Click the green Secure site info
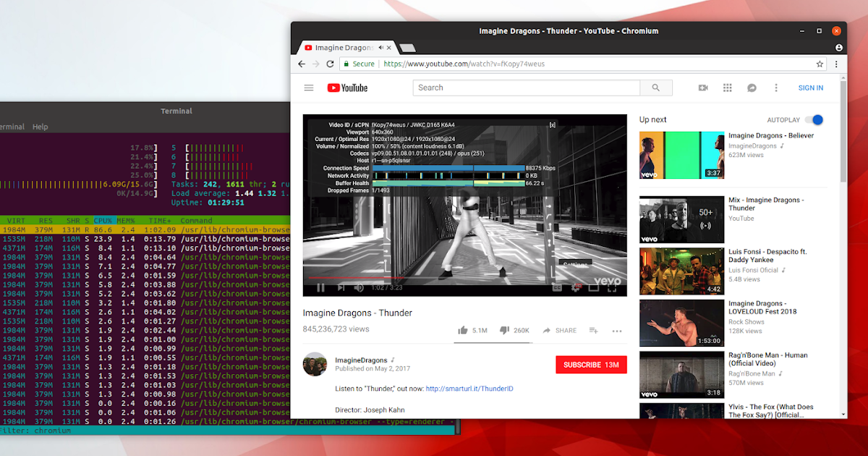This screenshot has width=868, height=456. pos(359,64)
